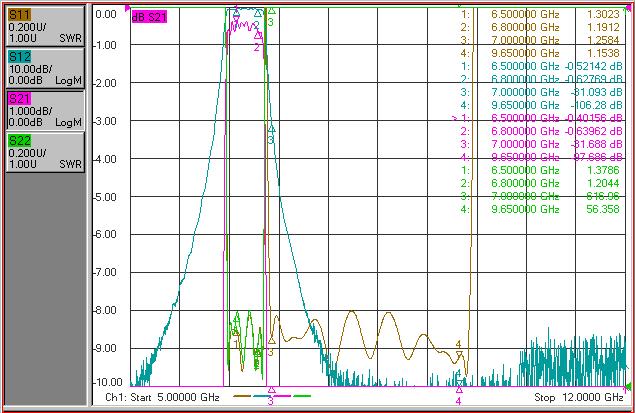Click the S22 marker value 616.06
Screen dimensions: 635x413
[x=603, y=196]
